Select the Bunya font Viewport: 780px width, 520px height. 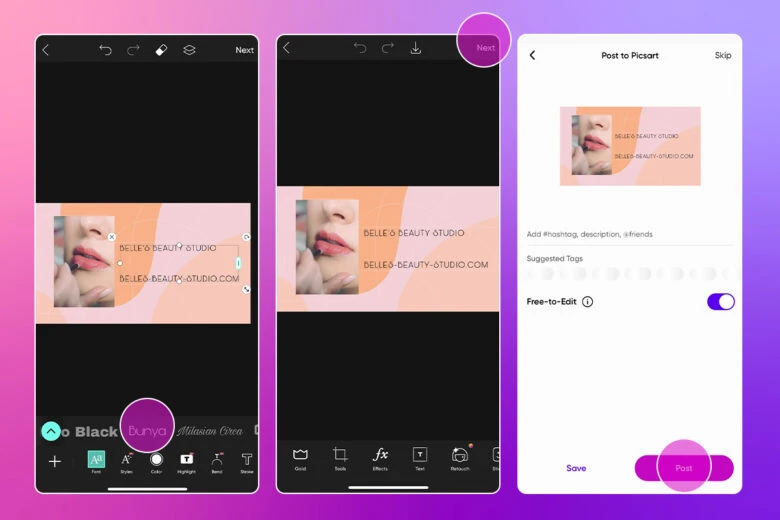[x=147, y=431]
